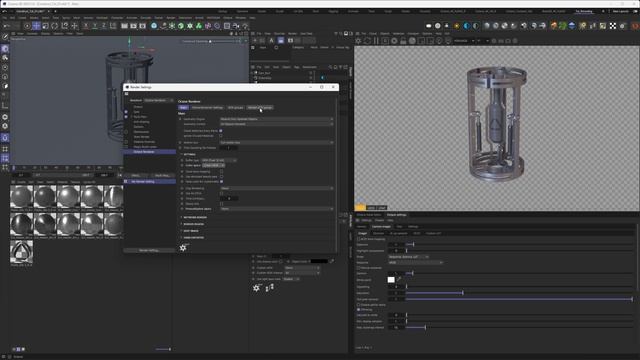Click the white point eyedropper icon

coord(399,280)
